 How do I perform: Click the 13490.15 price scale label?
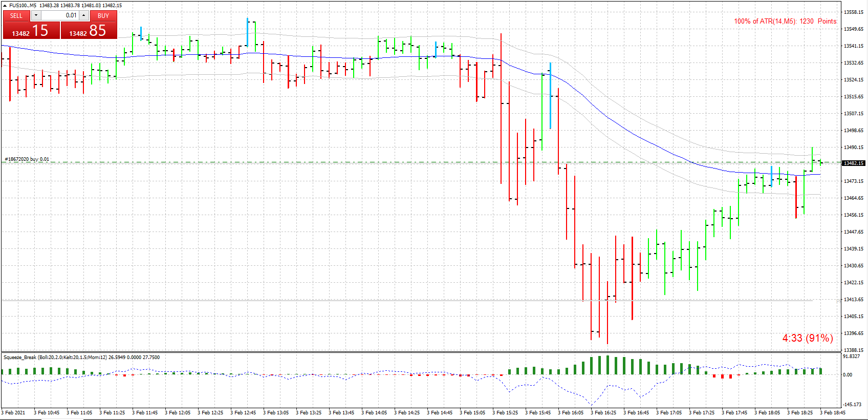pos(854,147)
